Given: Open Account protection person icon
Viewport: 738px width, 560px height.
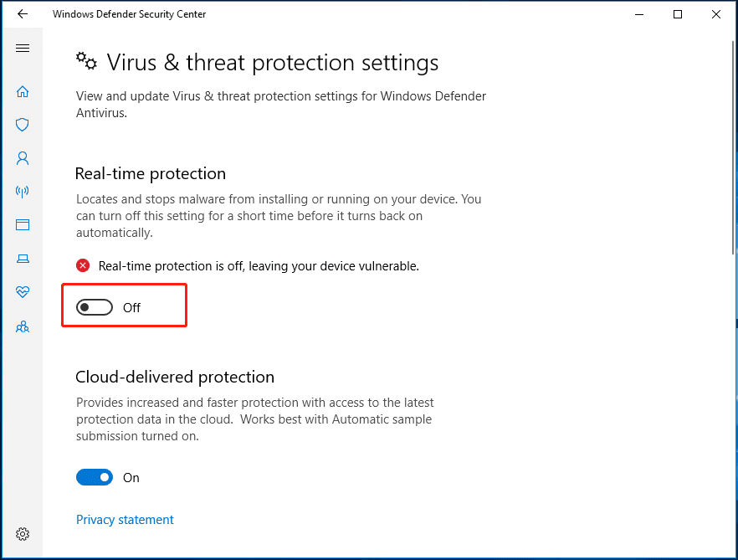Looking at the screenshot, I should tap(23, 157).
